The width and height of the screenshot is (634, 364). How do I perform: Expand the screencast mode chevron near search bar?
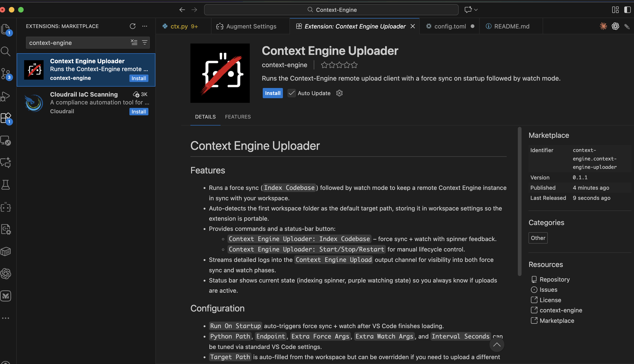click(x=476, y=10)
